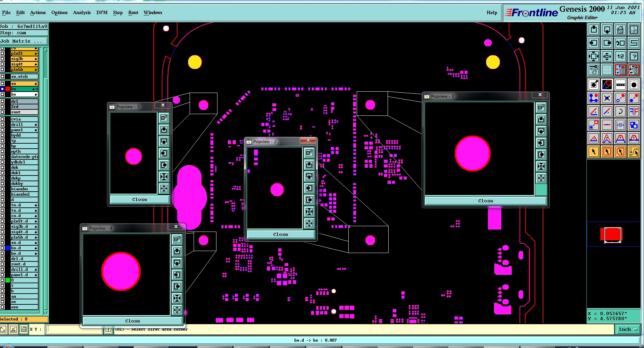Toggle checkbox for cvia layer
Screen dimensions: 644x348
2,119
